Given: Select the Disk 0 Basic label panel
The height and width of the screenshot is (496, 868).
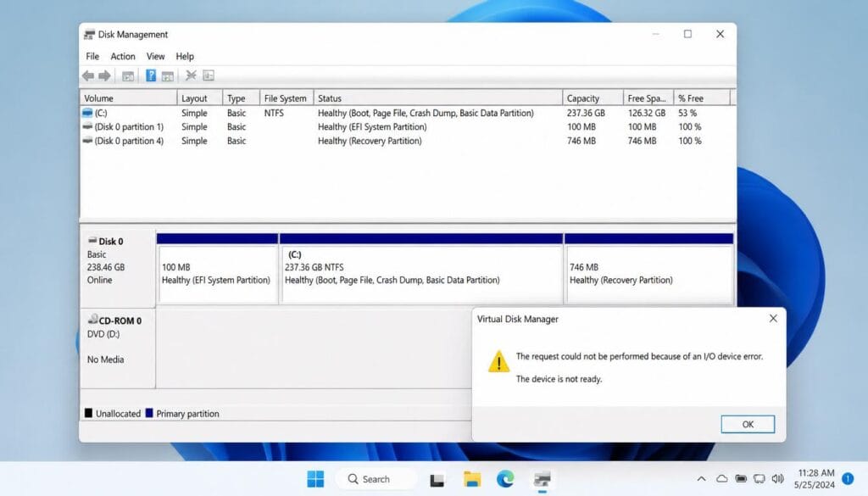Looking at the screenshot, I should click(x=118, y=267).
